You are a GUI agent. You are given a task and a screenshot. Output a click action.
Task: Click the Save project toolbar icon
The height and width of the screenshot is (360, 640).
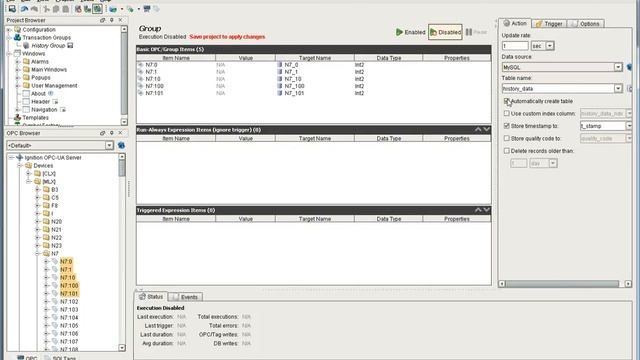[12, 8]
